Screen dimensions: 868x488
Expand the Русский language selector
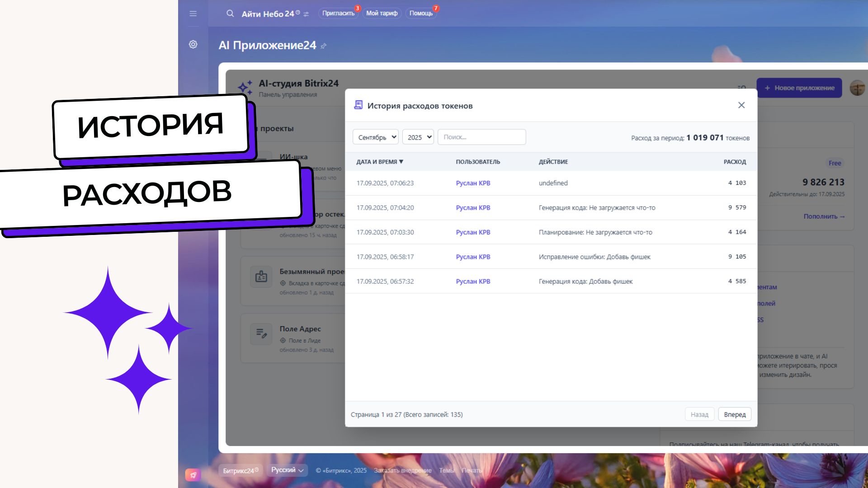tap(287, 470)
